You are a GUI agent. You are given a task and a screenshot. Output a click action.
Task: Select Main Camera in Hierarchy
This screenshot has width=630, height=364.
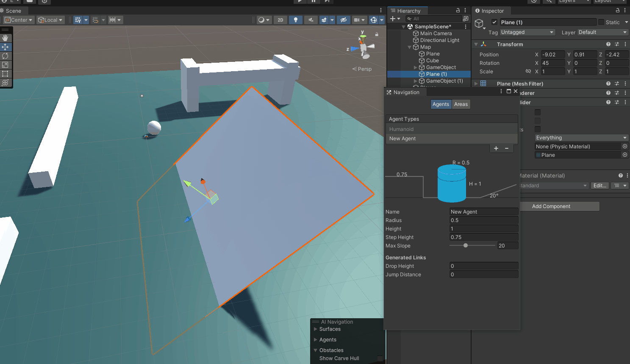[x=436, y=33]
